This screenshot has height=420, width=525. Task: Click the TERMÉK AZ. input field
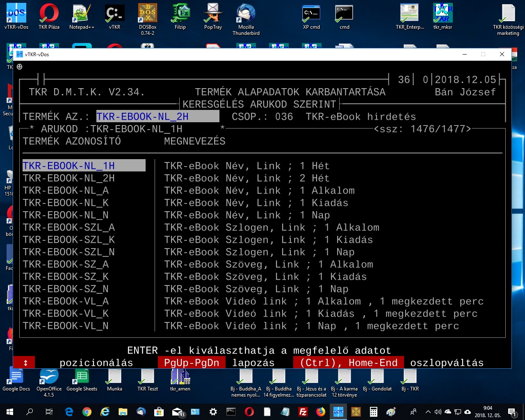(157, 117)
